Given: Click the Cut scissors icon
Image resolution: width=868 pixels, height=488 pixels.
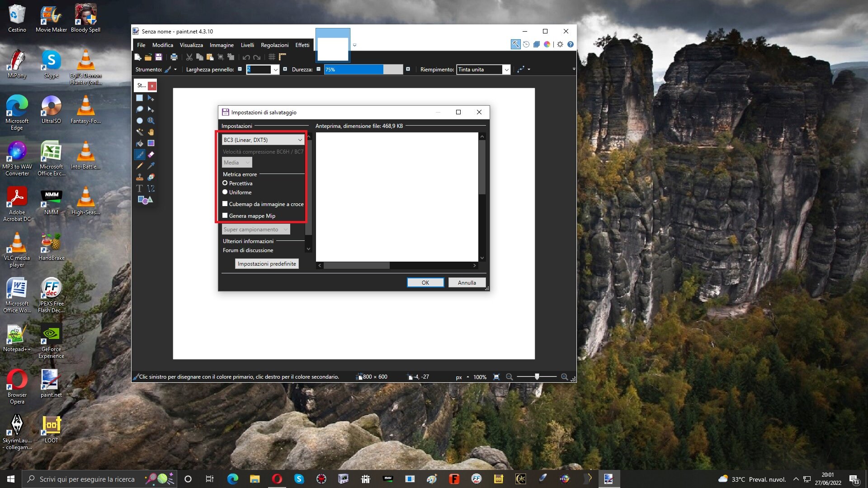Looking at the screenshot, I should (x=189, y=57).
